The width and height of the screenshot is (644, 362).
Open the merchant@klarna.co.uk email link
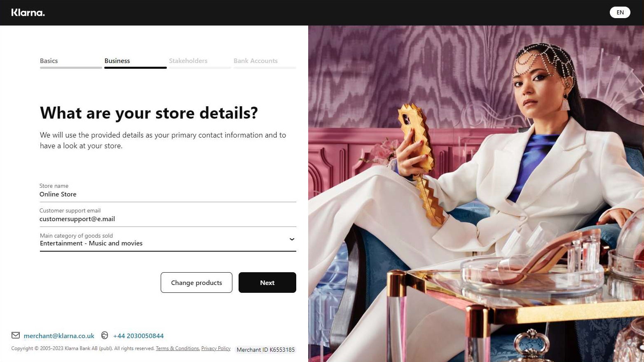(x=59, y=336)
